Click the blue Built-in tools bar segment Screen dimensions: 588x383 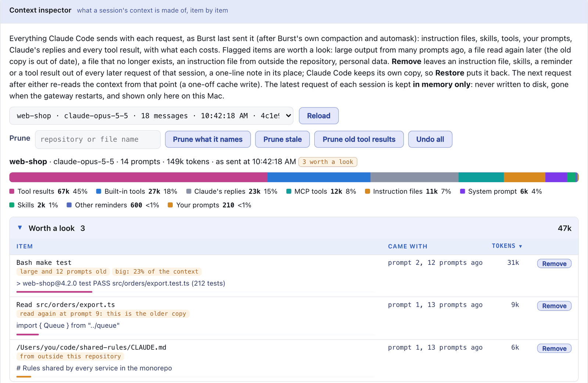[319, 177]
